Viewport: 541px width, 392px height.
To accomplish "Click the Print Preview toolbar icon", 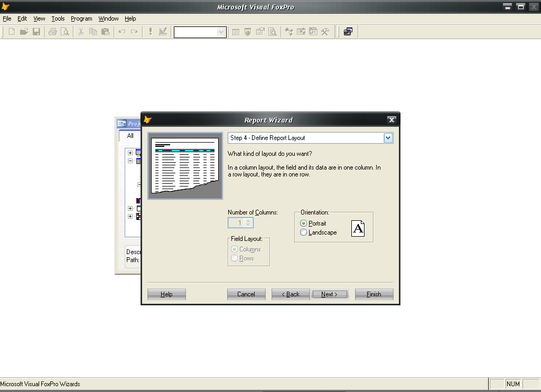I will point(64,32).
